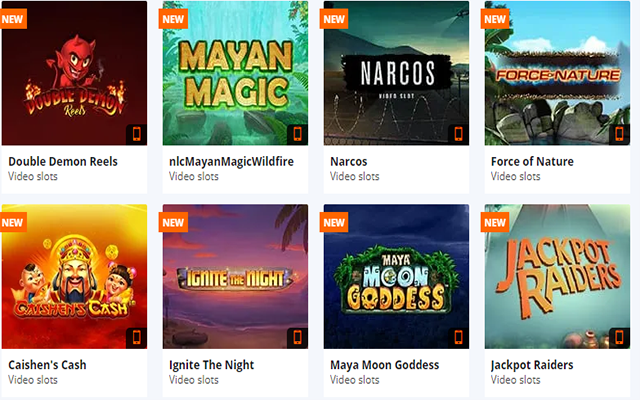Click the nlcMayanMagicWildfire title link
640x400 pixels.
(231, 162)
